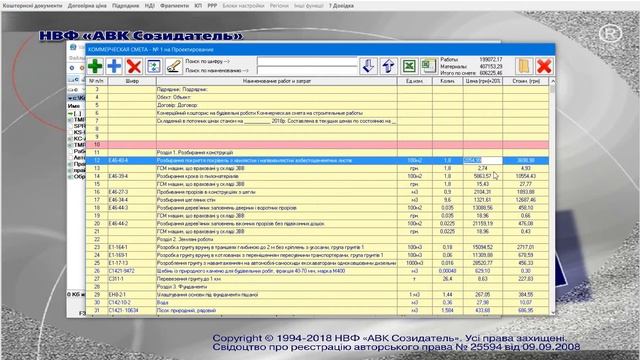Open the '? Довідка' help menu
The image size is (640, 360).
[x=341, y=6]
